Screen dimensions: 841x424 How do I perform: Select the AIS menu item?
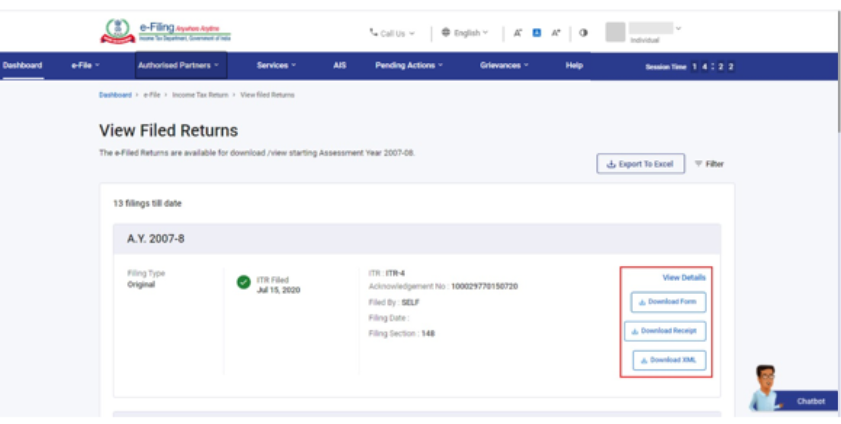point(339,66)
